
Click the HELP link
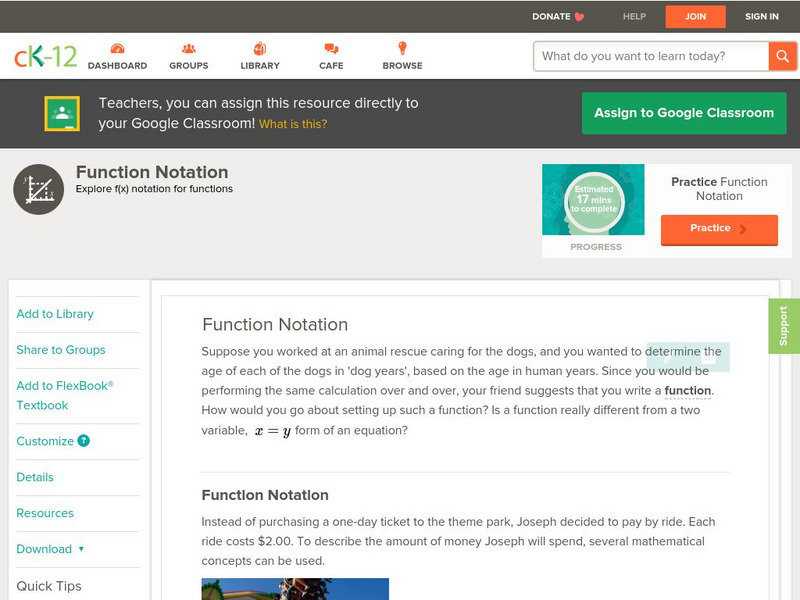tap(634, 17)
